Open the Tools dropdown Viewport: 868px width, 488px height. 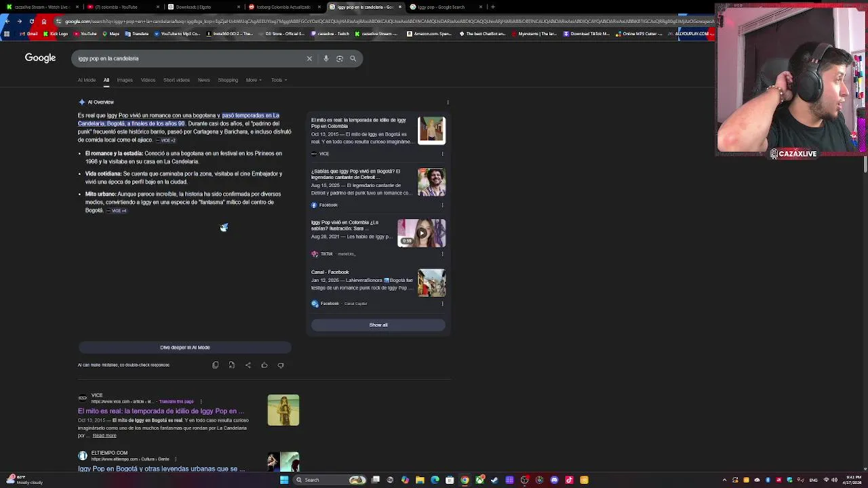[x=279, y=80]
